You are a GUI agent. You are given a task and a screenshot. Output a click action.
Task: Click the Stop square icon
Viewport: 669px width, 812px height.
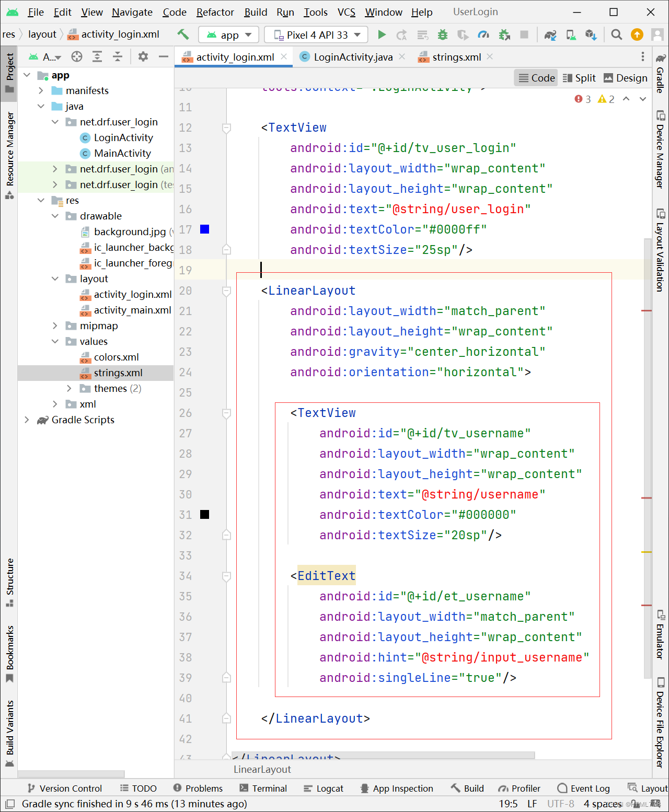click(x=524, y=34)
